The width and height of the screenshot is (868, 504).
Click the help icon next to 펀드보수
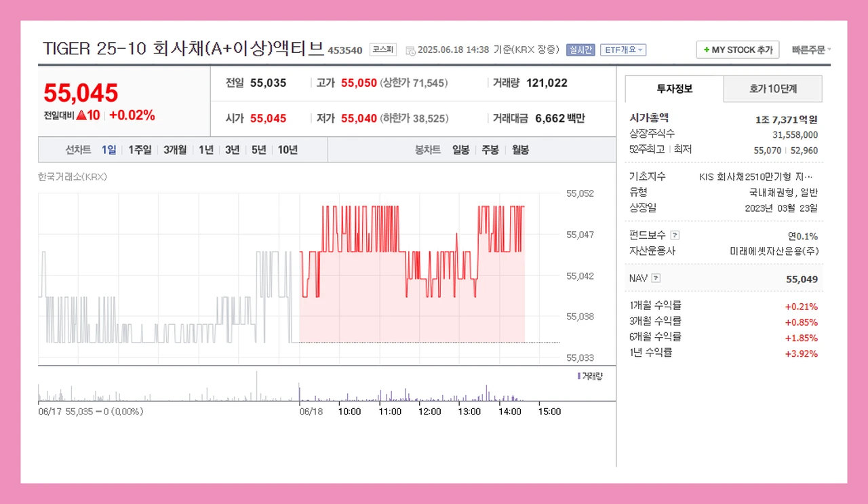(x=675, y=235)
